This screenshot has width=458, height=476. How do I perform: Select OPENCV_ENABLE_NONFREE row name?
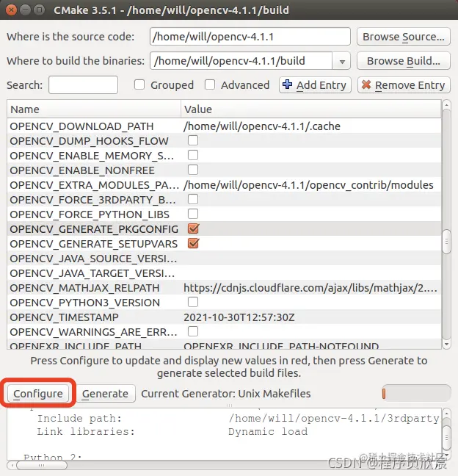click(82, 170)
